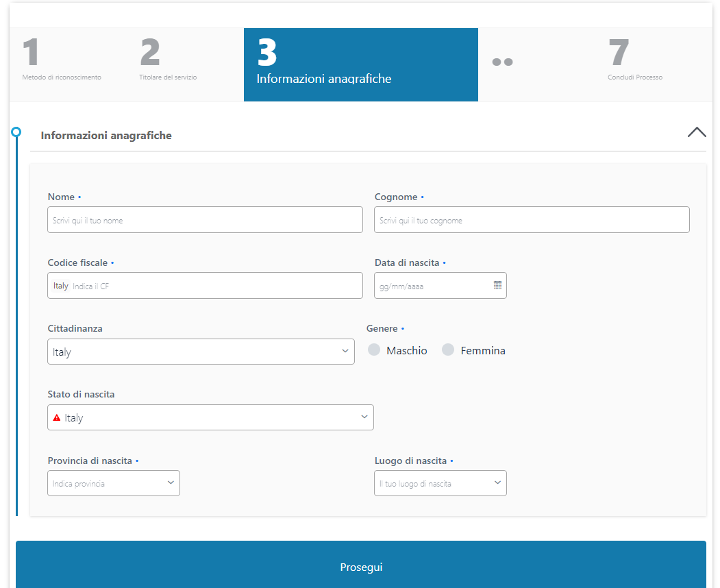Focus the Nome input field
The image size is (720, 588).
205,219
